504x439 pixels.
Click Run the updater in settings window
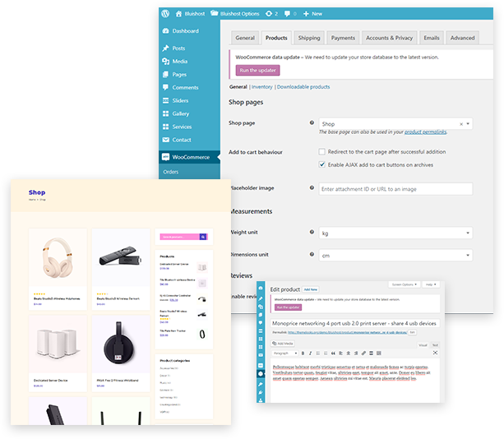pyautogui.click(x=258, y=71)
